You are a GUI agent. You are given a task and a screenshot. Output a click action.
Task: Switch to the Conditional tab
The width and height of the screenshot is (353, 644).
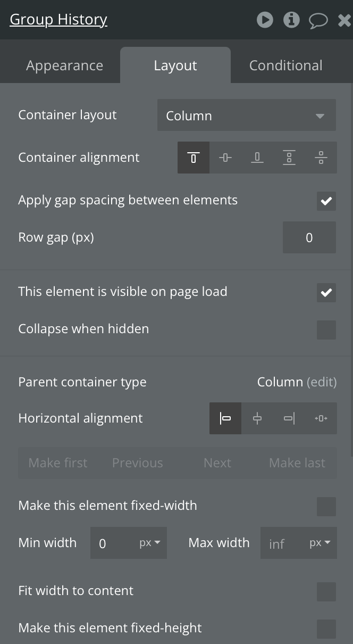286,65
